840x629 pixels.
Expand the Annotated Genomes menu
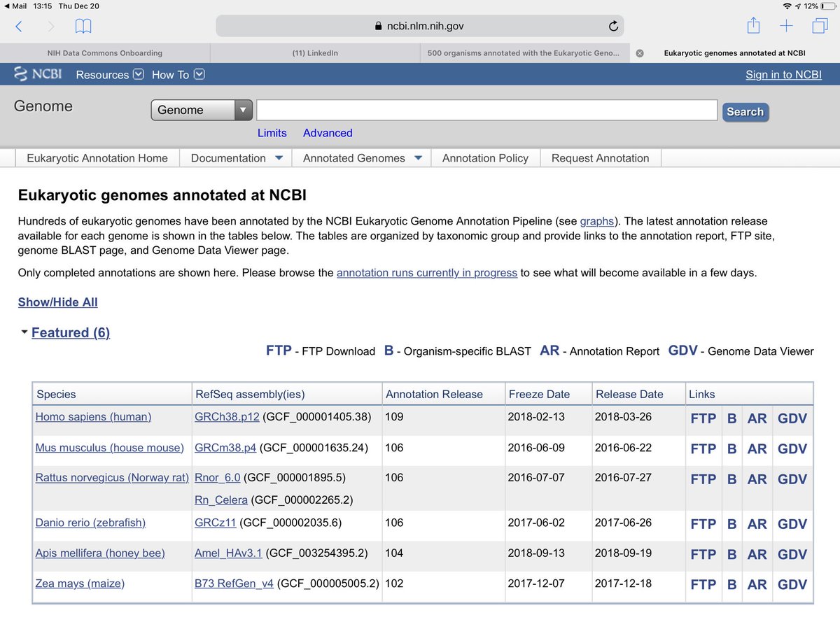click(362, 158)
